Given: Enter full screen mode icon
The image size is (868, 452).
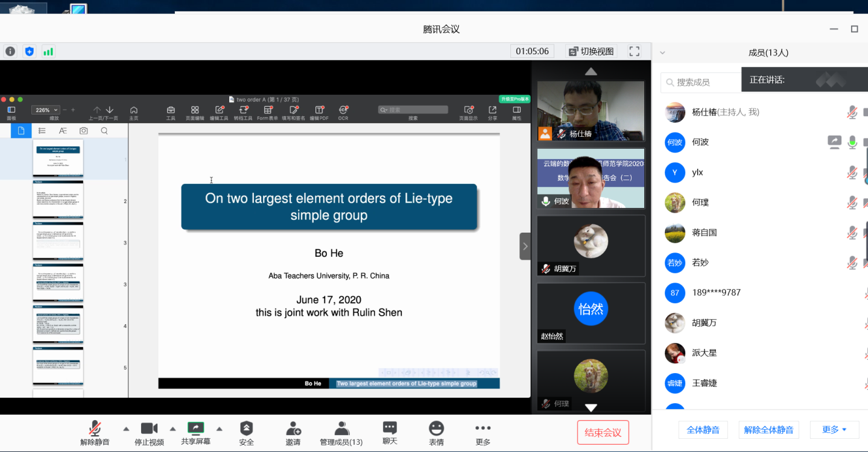Looking at the screenshot, I should [x=634, y=51].
